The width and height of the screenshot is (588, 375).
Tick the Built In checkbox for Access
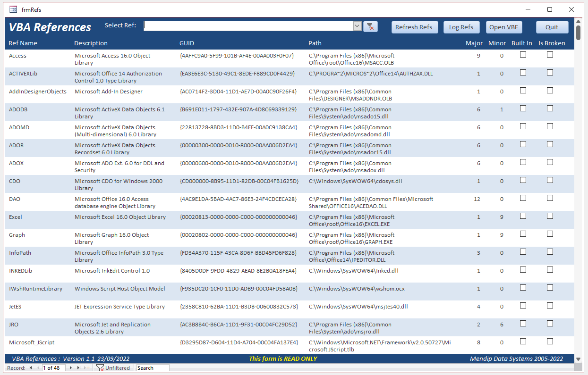523,55
